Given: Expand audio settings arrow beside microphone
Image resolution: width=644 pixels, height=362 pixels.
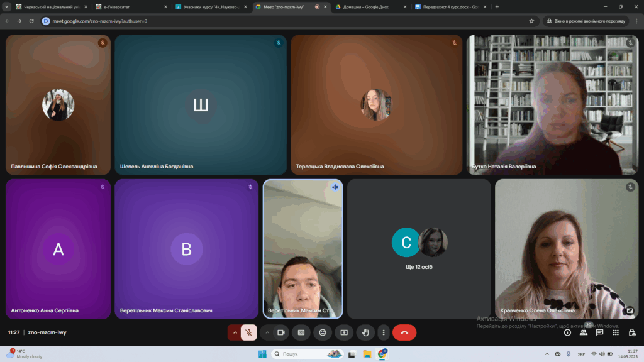Looking at the screenshot, I should coord(235,332).
